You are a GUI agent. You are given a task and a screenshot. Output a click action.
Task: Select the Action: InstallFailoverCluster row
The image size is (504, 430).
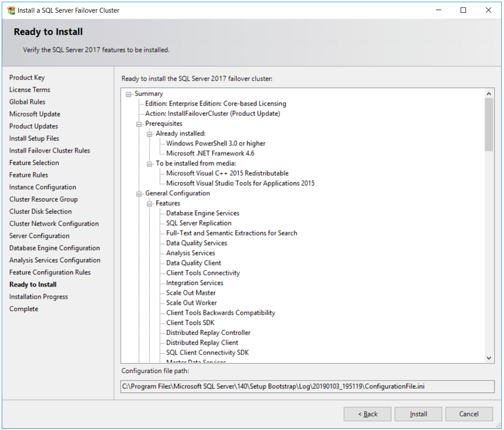[x=212, y=114]
